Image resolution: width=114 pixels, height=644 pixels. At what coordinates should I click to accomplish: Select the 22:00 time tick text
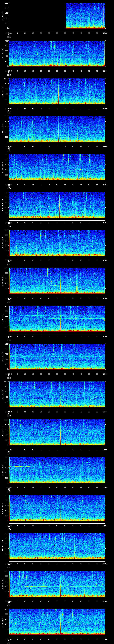pos(105,487)
